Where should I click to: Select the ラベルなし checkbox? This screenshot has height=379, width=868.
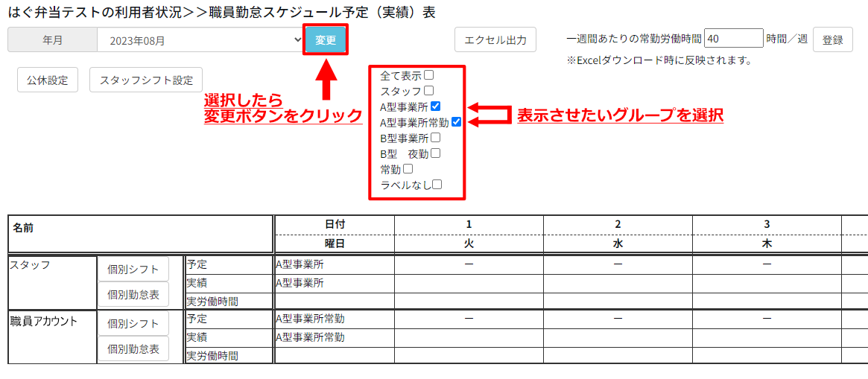pyautogui.click(x=437, y=185)
